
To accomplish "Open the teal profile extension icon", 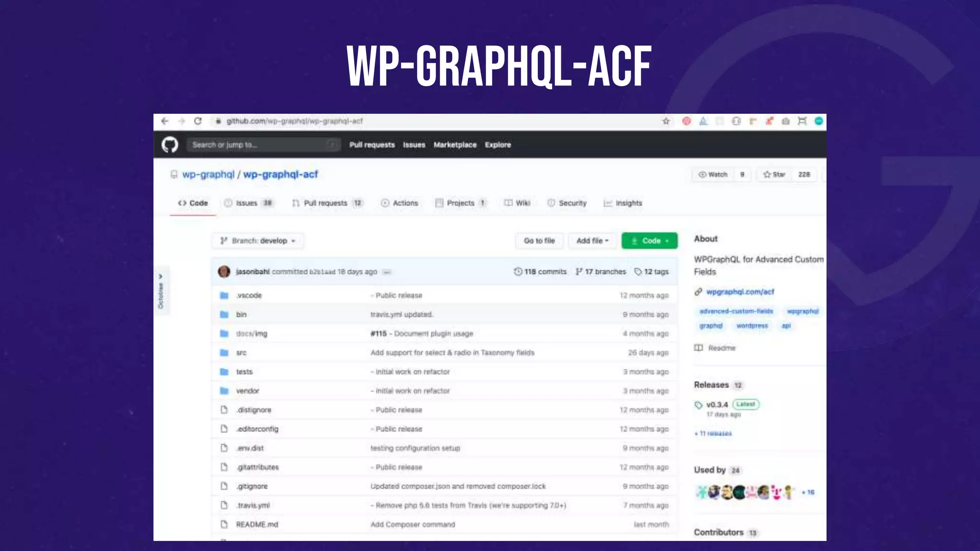I will [x=818, y=121].
